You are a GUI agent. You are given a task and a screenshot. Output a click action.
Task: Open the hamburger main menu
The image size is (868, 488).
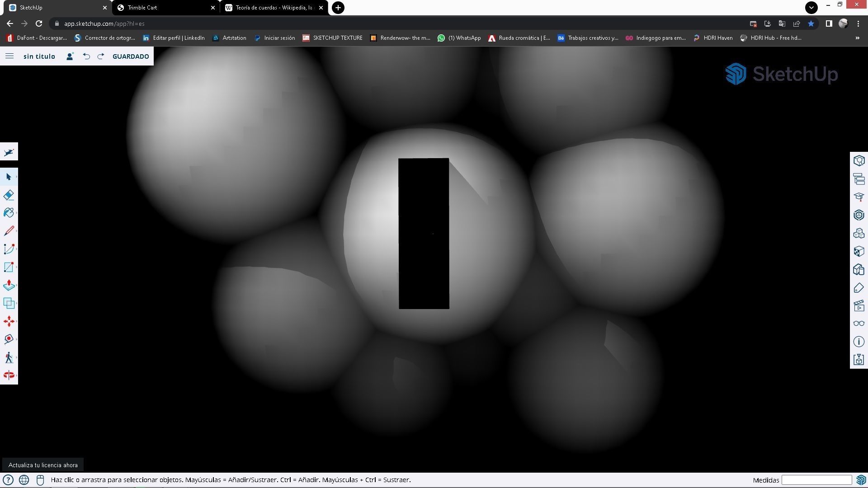click(x=9, y=56)
